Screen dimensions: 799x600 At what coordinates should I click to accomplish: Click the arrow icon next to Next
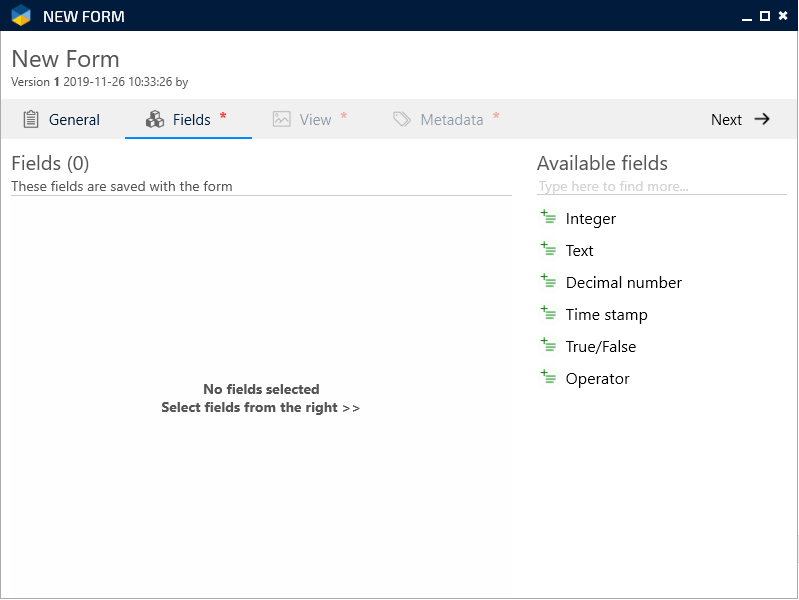click(x=762, y=119)
